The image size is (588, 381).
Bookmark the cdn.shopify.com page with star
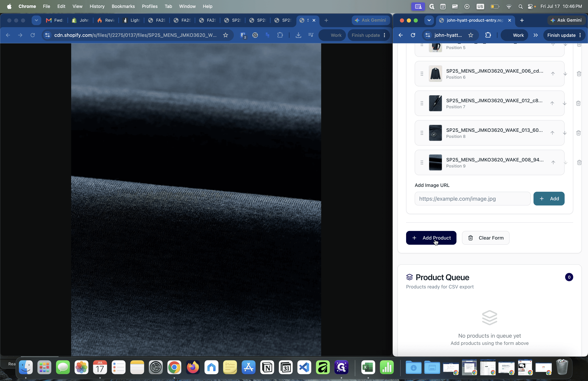click(x=226, y=35)
